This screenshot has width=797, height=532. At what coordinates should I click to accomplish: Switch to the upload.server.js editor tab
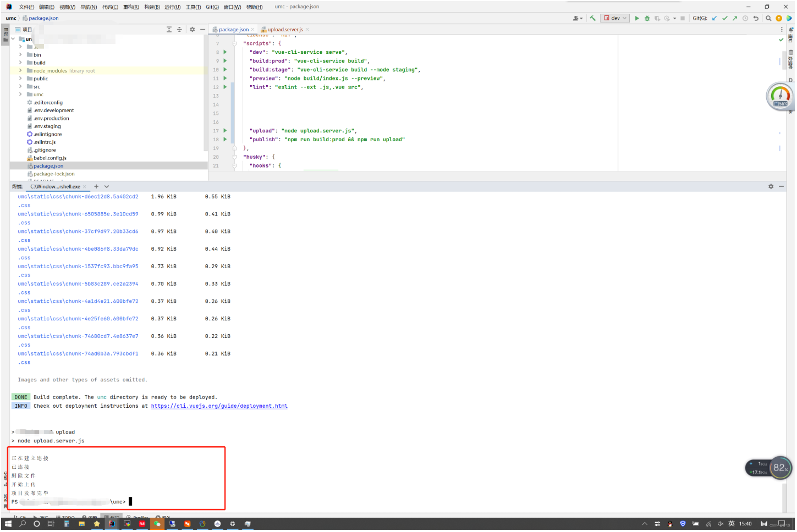pos(285,30)
